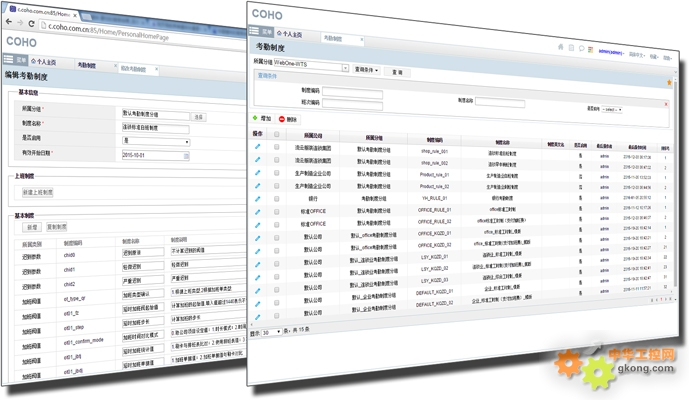Toggle the select-all checkbox in the table header
Screen dimensions: 689x400
click(277, 133)
